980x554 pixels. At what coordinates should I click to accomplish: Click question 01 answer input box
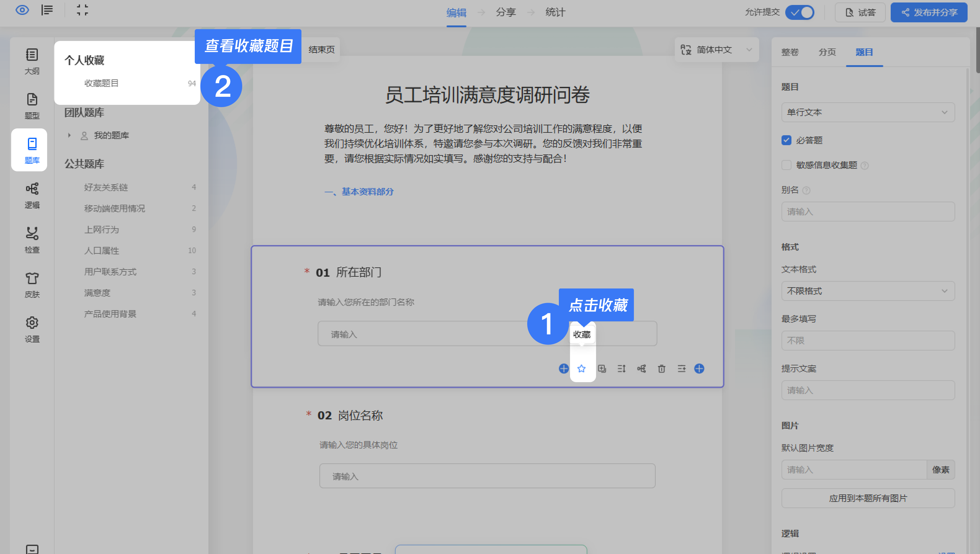pyautogui.click(x=487, y=334)
